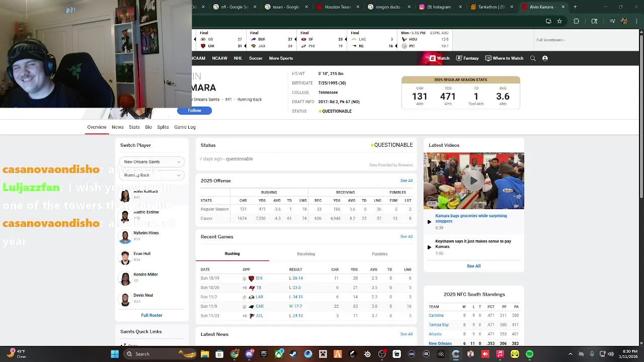Play the Kamara bags groceries clip icon
This screenshot has width=644, height=362.
pyautogui.click(x=429, y=222)
